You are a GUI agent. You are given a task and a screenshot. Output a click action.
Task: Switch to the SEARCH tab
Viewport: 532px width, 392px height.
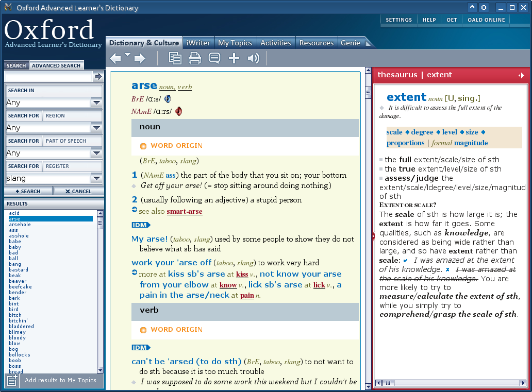(16, 65)
